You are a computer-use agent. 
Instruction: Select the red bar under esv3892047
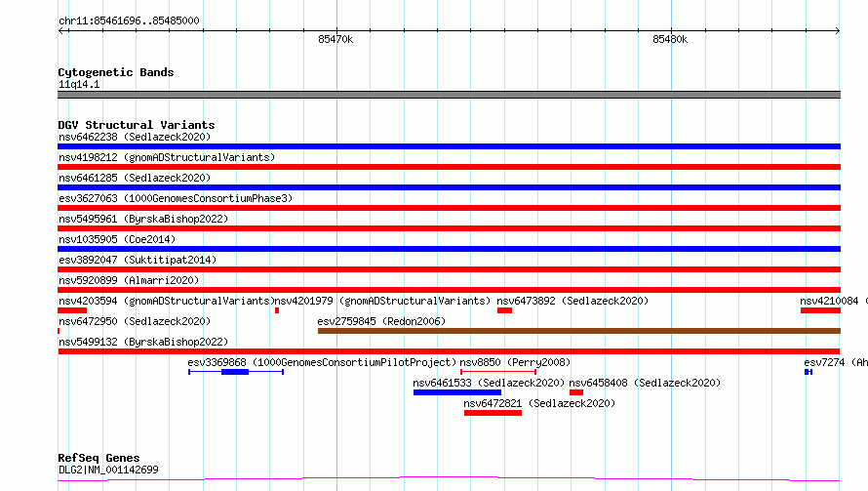[449, 269]
